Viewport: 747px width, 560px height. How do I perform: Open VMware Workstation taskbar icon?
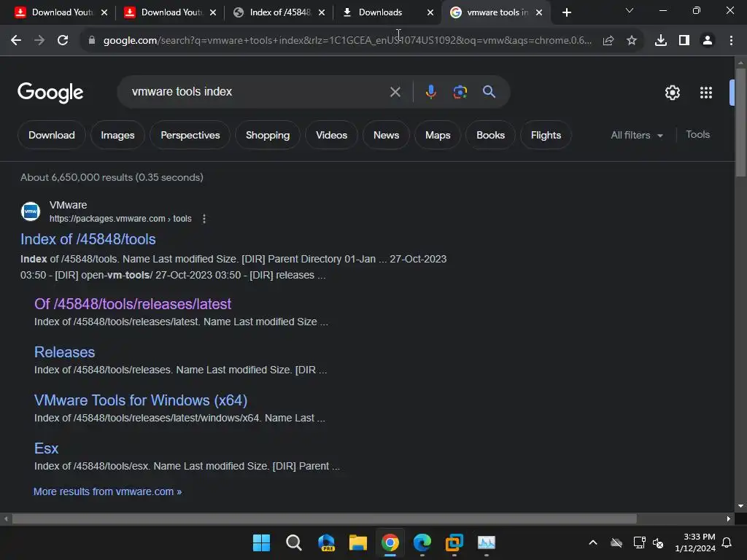tap(454, 542)
